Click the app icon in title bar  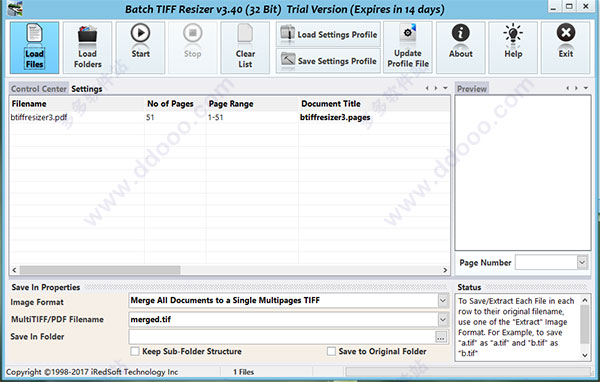pyautogui.click(x=15, y=8)
